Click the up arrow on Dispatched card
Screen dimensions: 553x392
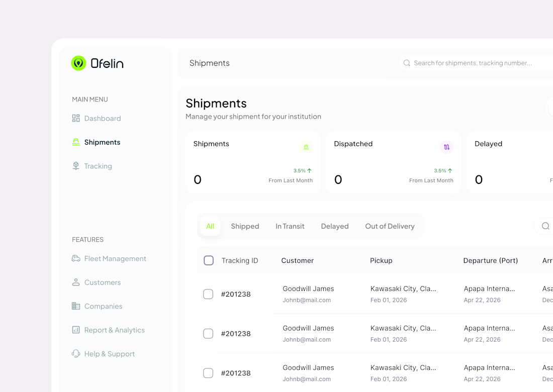(x=450, y=170)
